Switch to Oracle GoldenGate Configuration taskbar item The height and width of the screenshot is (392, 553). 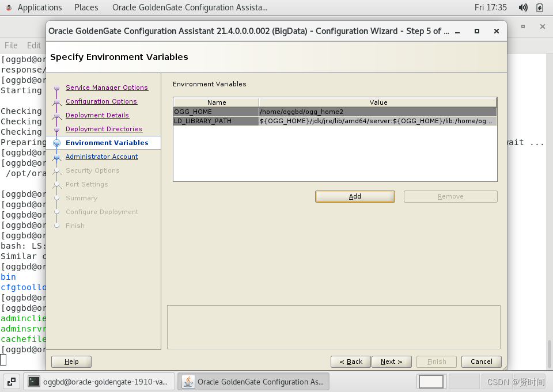pyautogui.click(x=253, y=382)
